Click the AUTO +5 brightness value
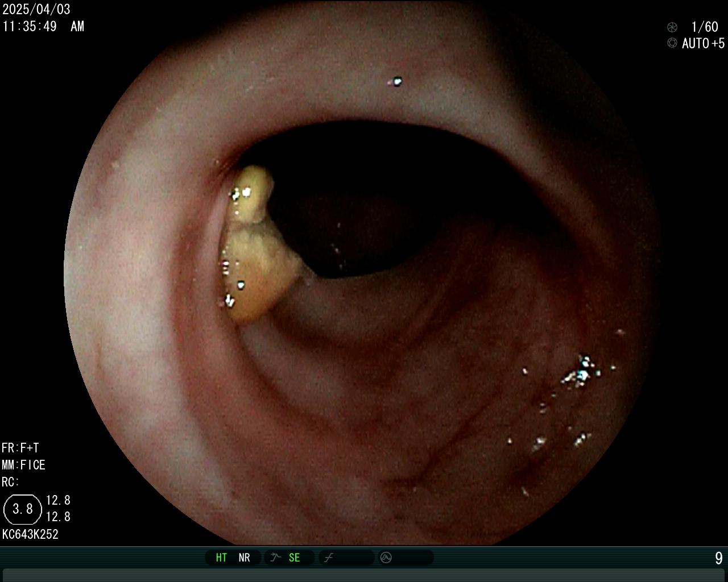 tap(704, 44)
